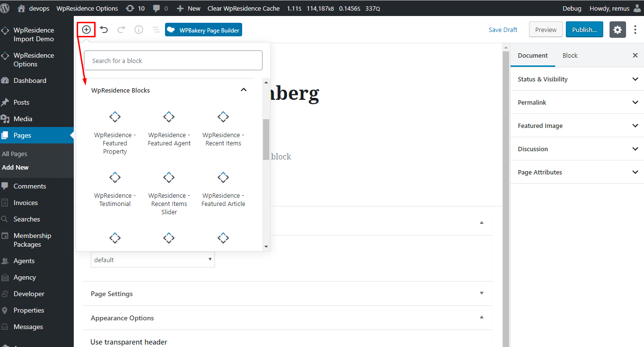
Task: Click block inserter scrollbar thumb
Action: 266,139
